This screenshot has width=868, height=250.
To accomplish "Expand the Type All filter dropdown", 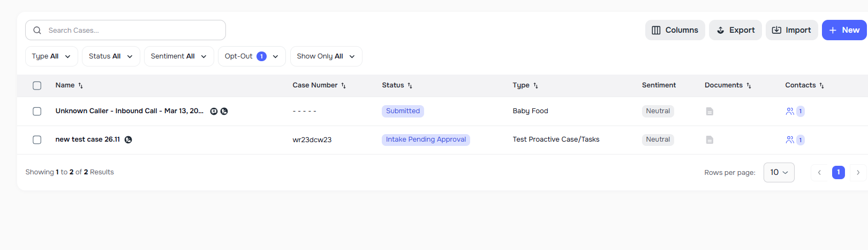I will [51, 56].
